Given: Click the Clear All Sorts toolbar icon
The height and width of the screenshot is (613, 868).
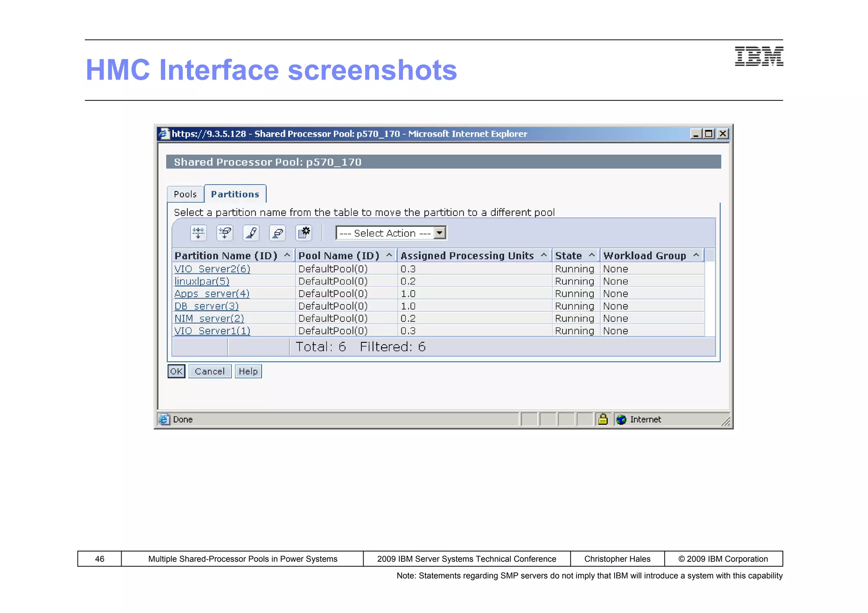Looking at the screenshot, I should pos(278,233).
